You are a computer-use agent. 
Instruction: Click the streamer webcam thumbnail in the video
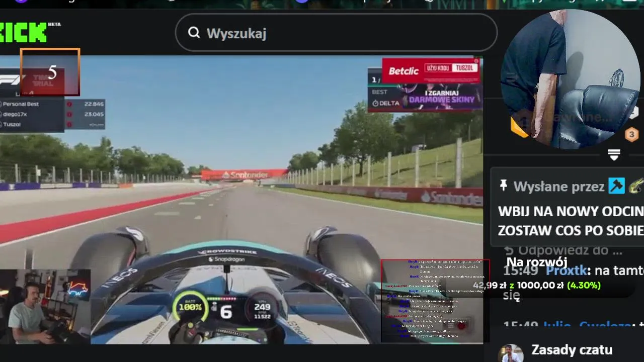coord(45,307)
